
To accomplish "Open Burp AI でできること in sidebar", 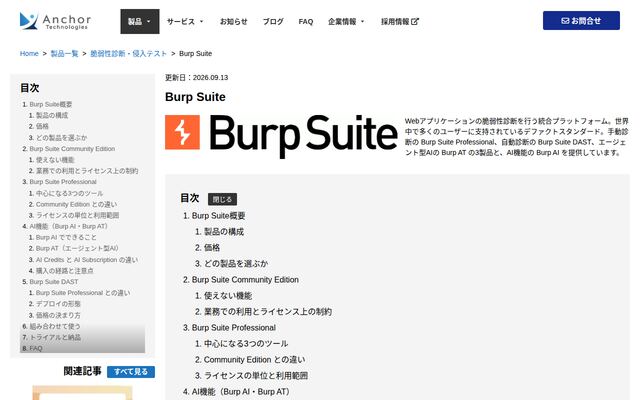I will (x=66, y=238).
